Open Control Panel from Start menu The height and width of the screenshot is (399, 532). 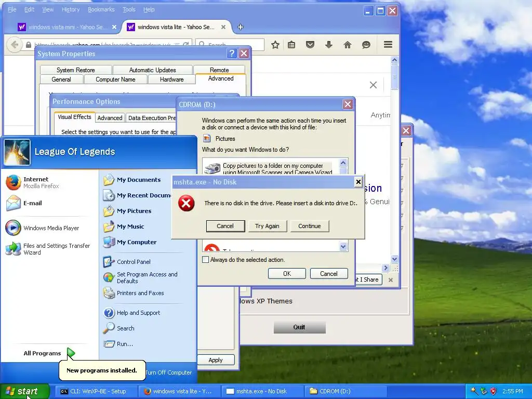click(127, 262)
